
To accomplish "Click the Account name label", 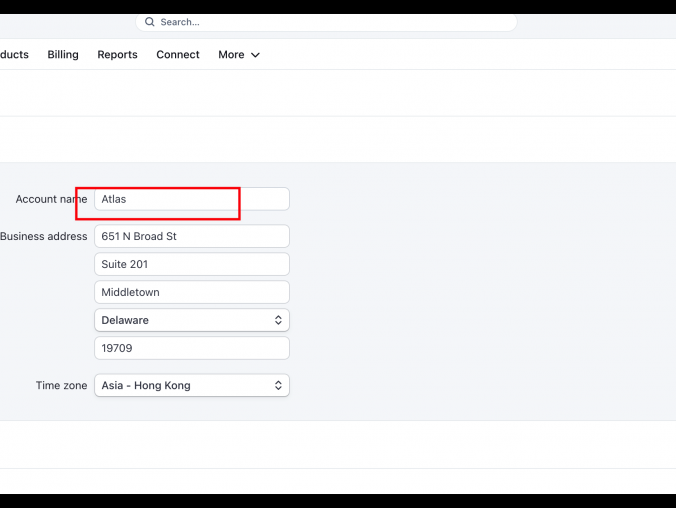I will click(x=50, y=199).
